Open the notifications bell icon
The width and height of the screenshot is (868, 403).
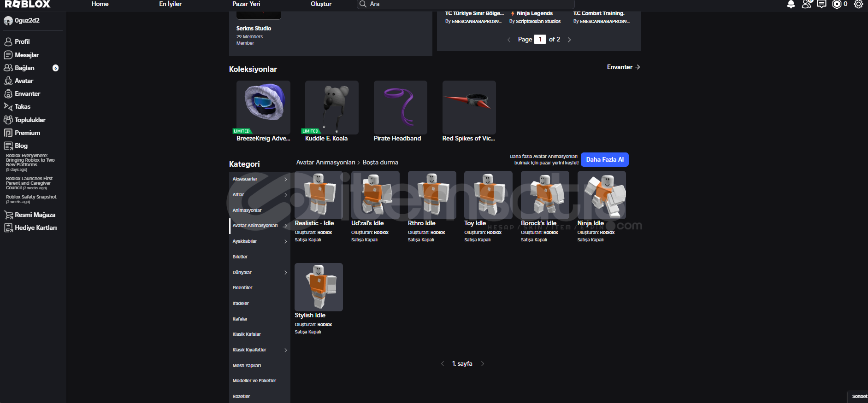pyautogui.click(x=791, y=4)
